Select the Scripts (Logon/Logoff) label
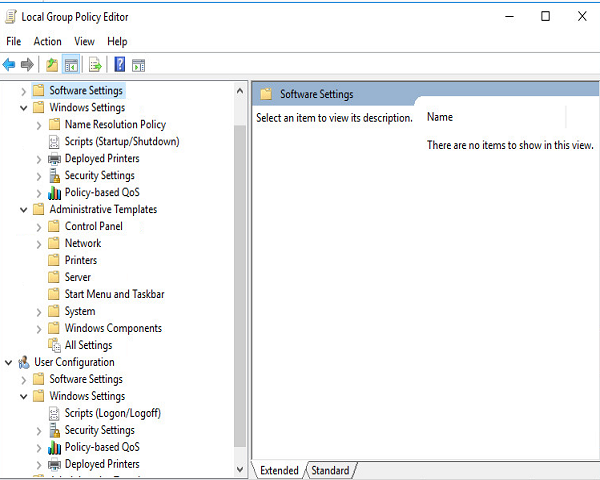The width and height of the screenshot is (600, 480). [x=112, y=413]
